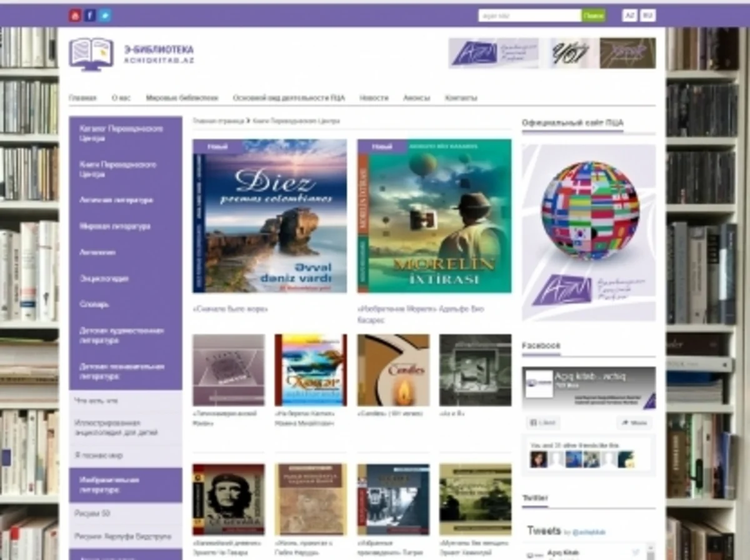The height and width of the screenshot is (560, 750).
Task: Open the 'Morelin ixtirasi' book cover
Action: click(x=434, y=216)
